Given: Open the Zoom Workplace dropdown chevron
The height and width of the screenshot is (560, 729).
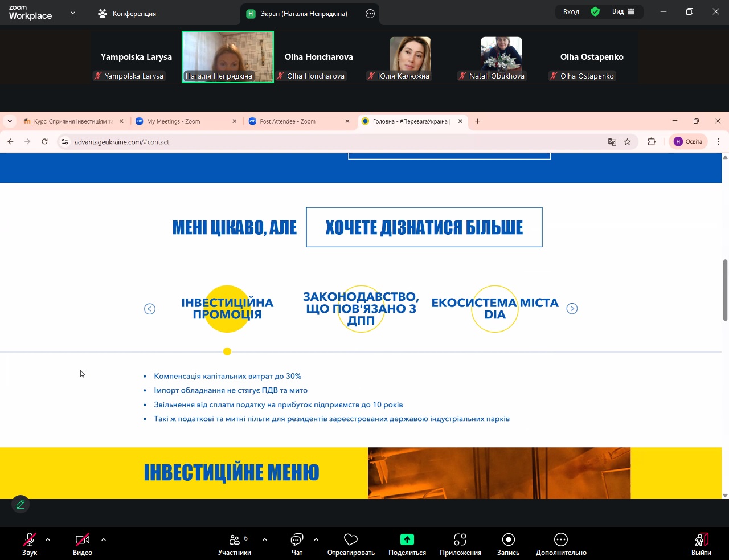Looking at the screenshot, I should point(73,13).
